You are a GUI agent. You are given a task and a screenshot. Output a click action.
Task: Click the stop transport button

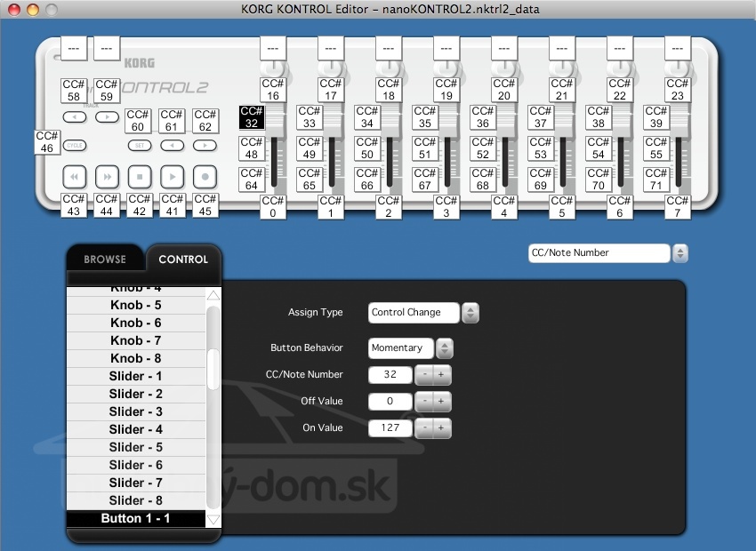point(139,176)
